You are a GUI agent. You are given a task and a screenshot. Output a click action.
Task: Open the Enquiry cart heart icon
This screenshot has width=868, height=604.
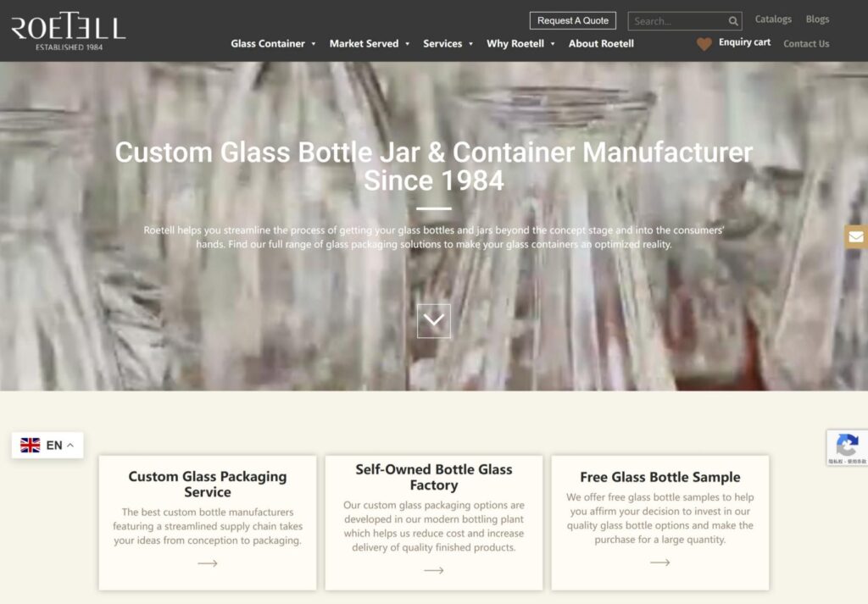[x=704, y=44]
